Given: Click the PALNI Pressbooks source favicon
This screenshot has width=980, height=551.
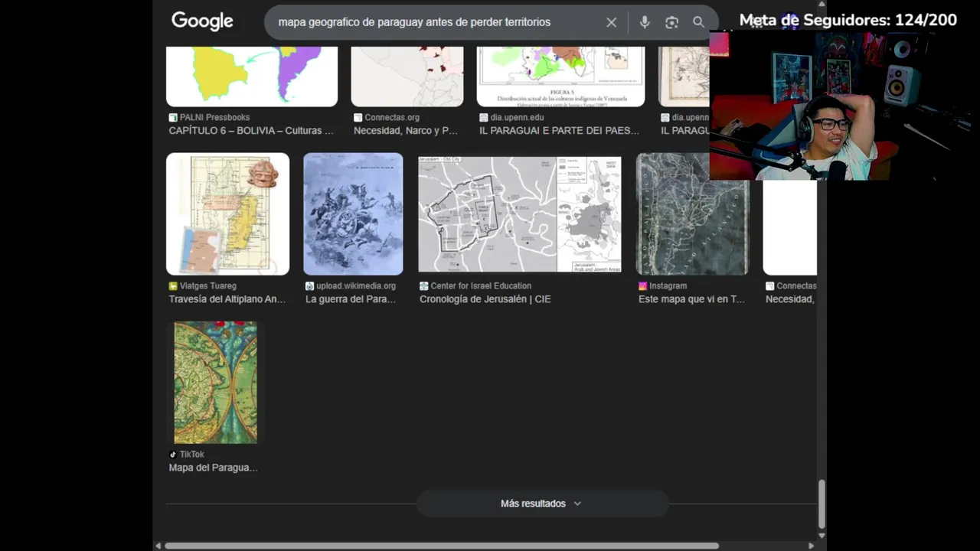Looking at the screenshot, I should (x=173, y=118).
